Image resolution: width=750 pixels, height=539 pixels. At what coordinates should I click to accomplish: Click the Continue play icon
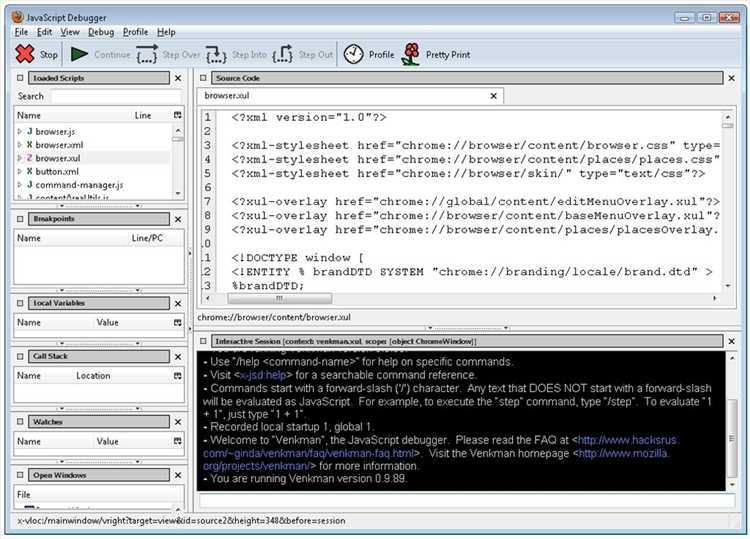pos(79,55)
